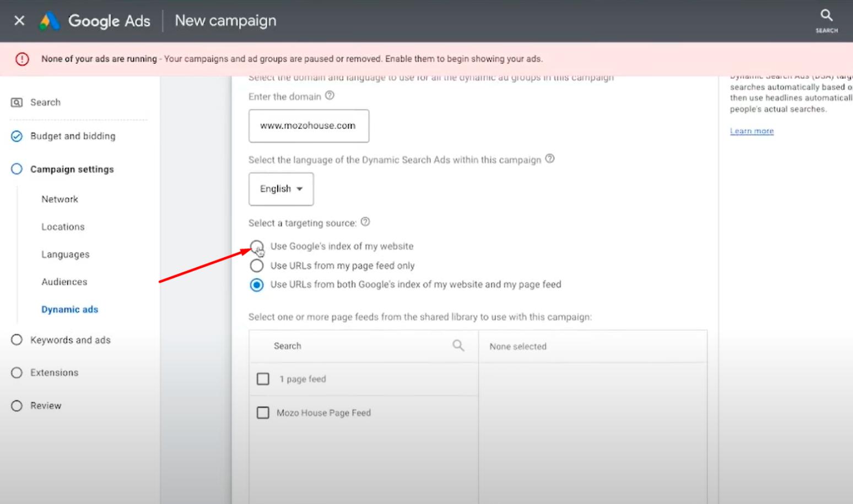
Task: Click the Learn more link
Action: pos(752,131)
